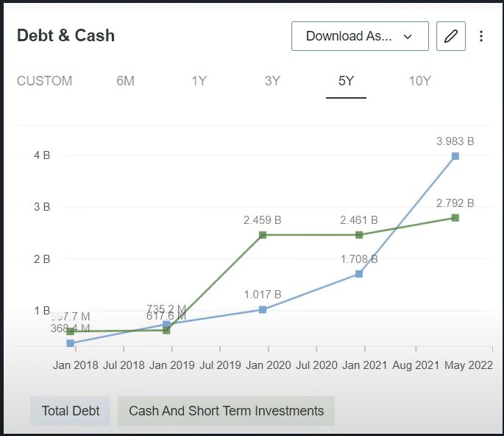Image resolution: width=504 pixels, height=436 pixels.
Task: Click the 2.459 B cash marker
Action: [x=263, y=235]
